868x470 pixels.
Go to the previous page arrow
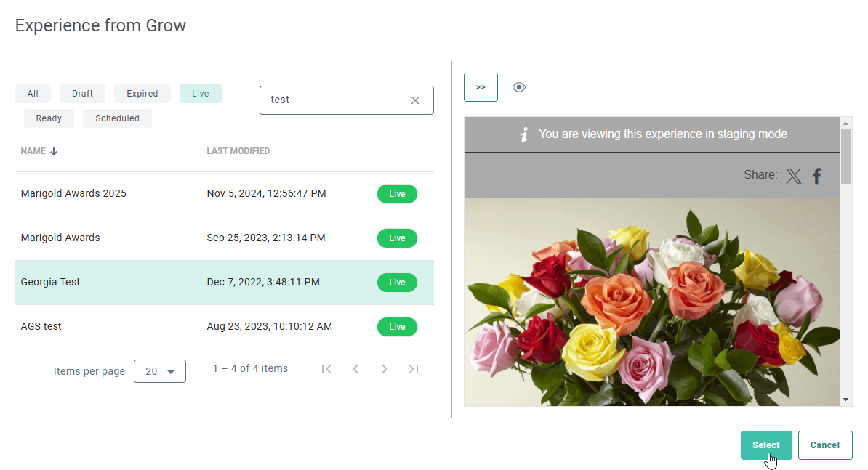[355, 369]
